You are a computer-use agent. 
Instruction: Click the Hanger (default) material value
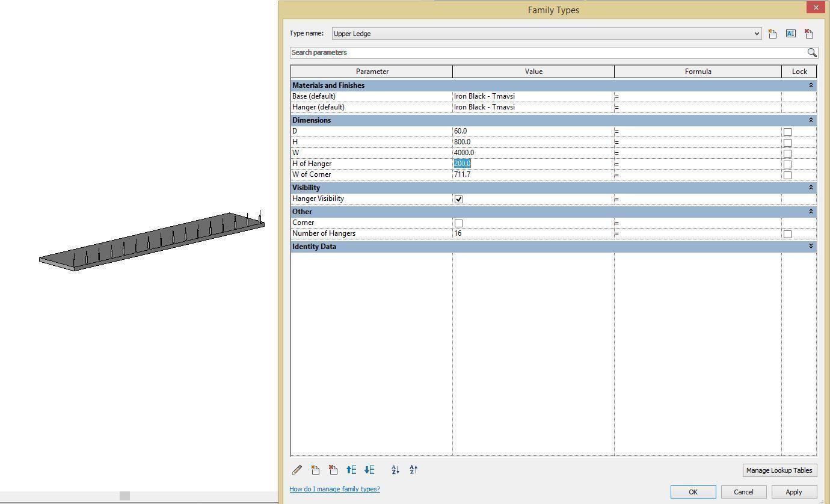point(484,107)
